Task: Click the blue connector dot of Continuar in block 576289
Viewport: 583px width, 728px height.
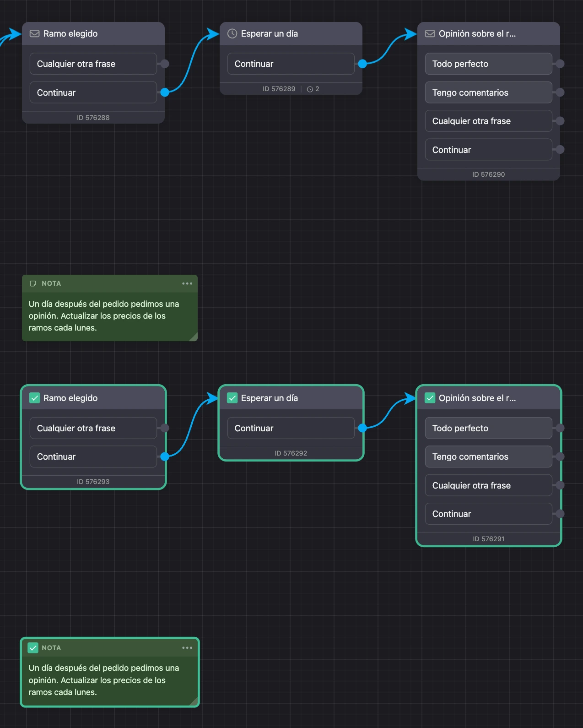Action: 362,64
